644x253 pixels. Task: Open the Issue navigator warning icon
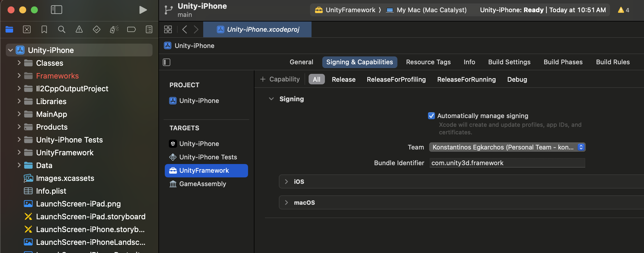79,29
